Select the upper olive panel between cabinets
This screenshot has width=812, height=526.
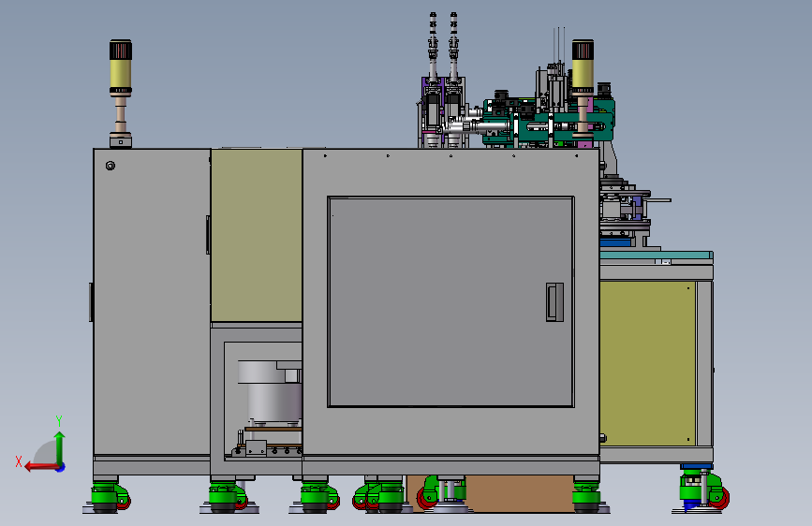pos(257,236)
